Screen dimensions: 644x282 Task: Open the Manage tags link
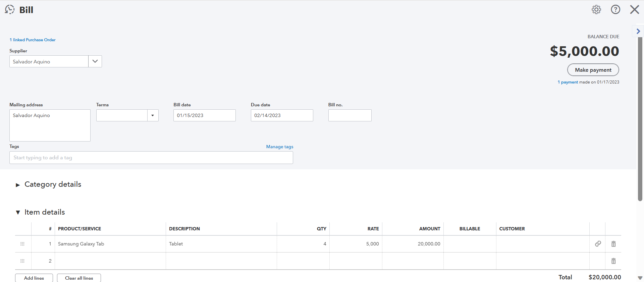click(x=279, y=147)
